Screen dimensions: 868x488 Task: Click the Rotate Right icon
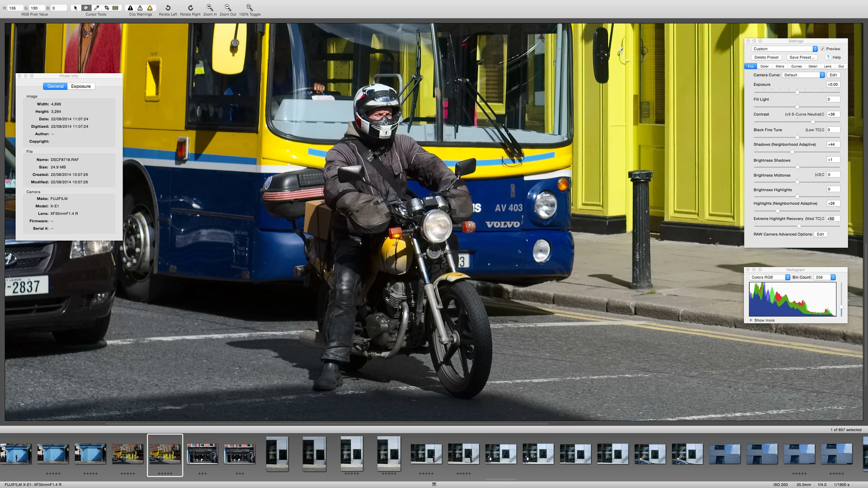tap(190, 8)
